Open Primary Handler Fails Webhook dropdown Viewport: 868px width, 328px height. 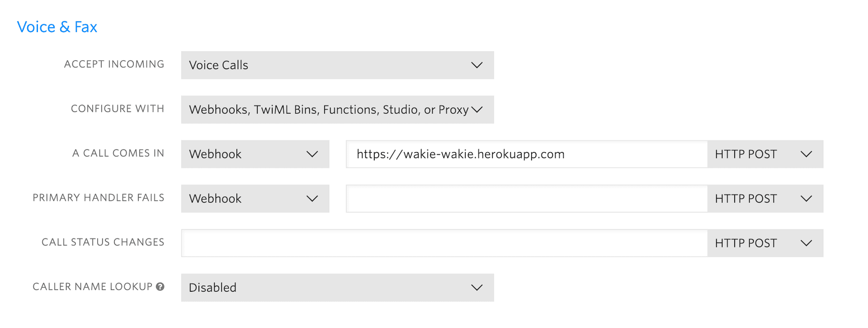[x=255, y=199]
